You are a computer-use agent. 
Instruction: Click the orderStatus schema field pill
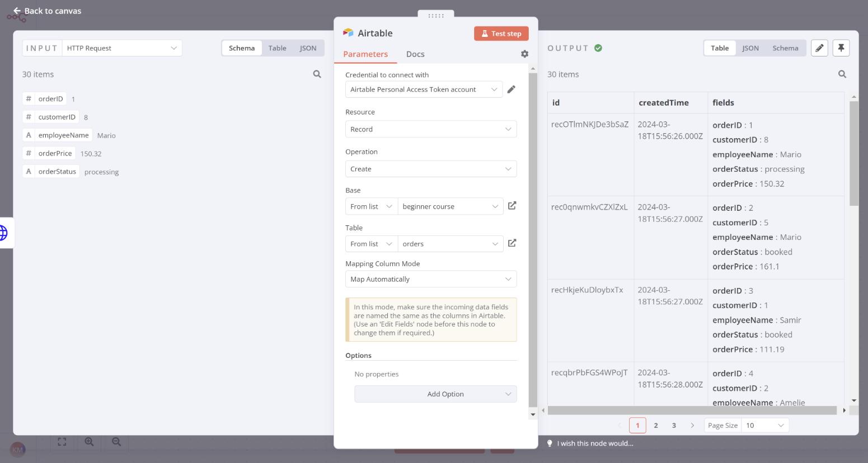pyautogui.click(x=51, y=172)
